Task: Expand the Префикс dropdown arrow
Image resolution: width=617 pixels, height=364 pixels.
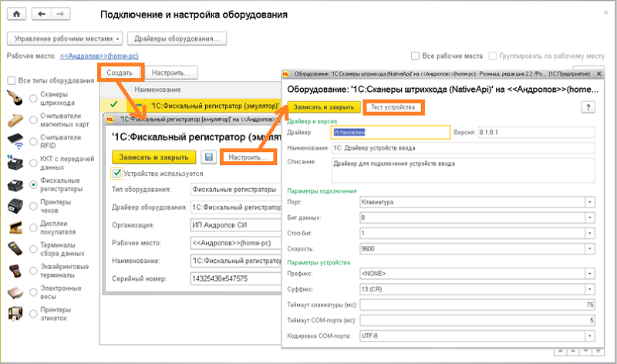Action: (x=590, y=274)
